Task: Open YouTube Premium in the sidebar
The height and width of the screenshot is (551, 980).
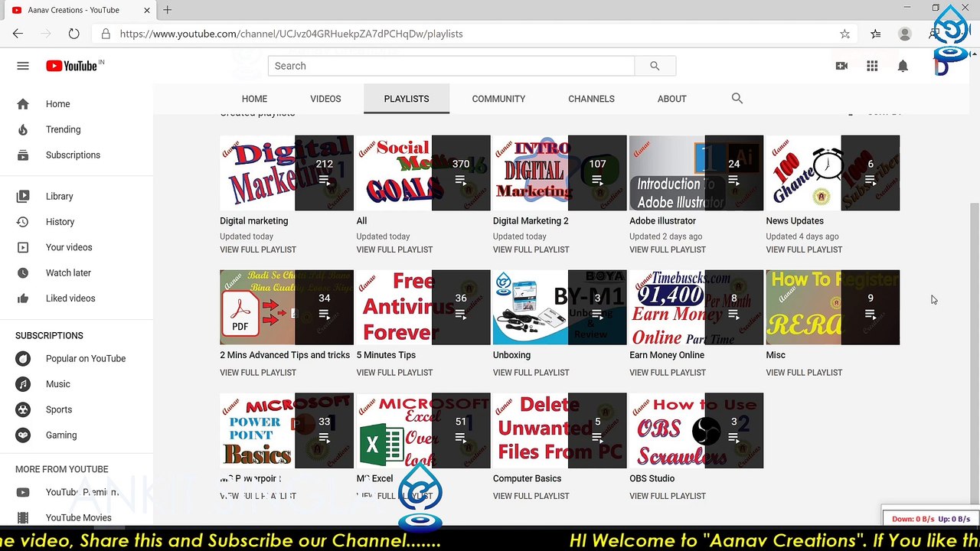Action: (82, 492)
